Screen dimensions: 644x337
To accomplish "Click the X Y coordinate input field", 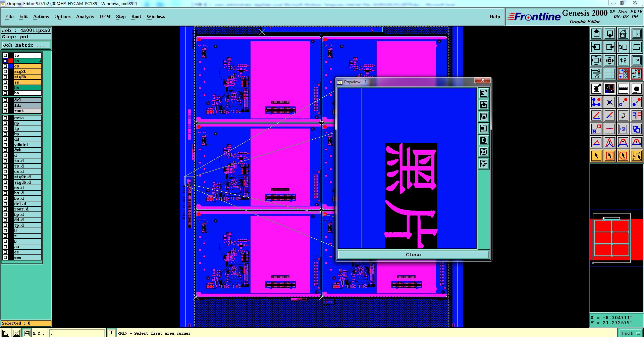I will coord(77,333).
